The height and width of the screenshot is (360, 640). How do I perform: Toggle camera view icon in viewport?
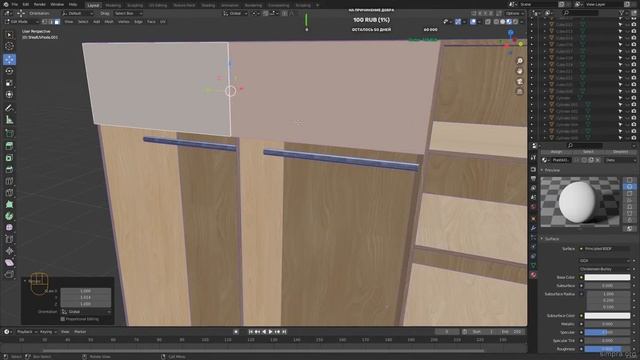click(x=520, y=81)
